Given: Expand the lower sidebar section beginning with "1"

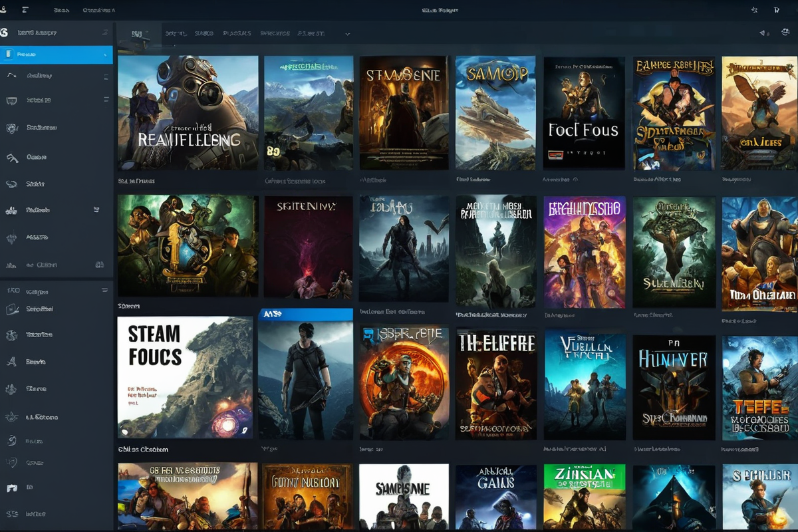Looking at the screenshot, I should [x=104, y=291].
